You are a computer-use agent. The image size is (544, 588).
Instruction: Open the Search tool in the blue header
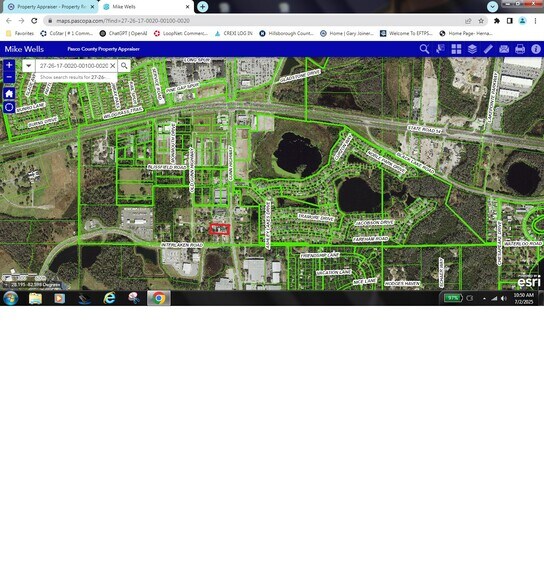coord(424,49)
